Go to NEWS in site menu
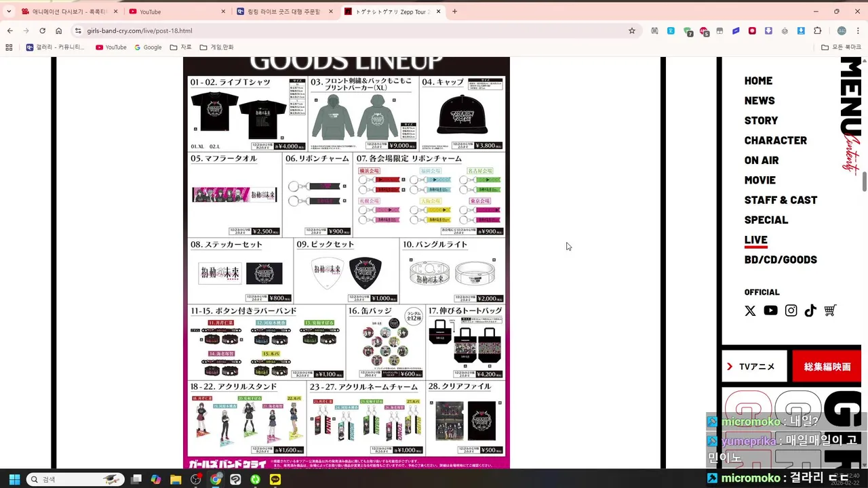The height and width of the screenshot is (488, 868). (x=759, y=100)
